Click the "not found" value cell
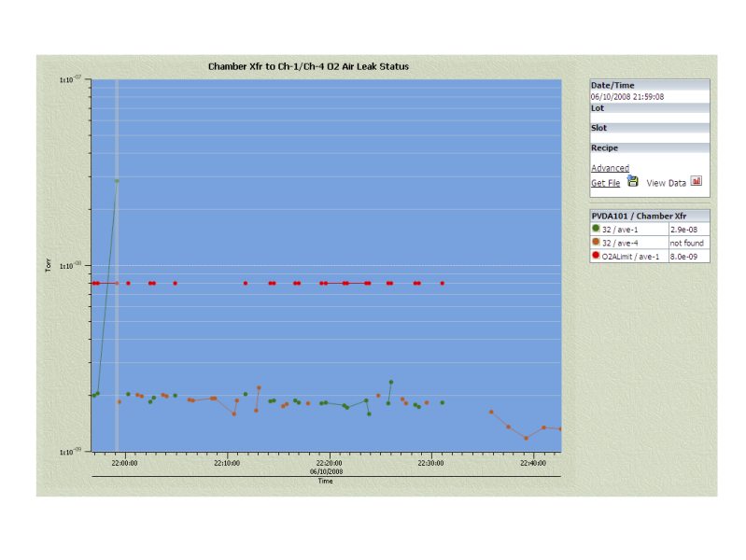The image size is (746, 560). pyautogui.click(x=688, y=243)
